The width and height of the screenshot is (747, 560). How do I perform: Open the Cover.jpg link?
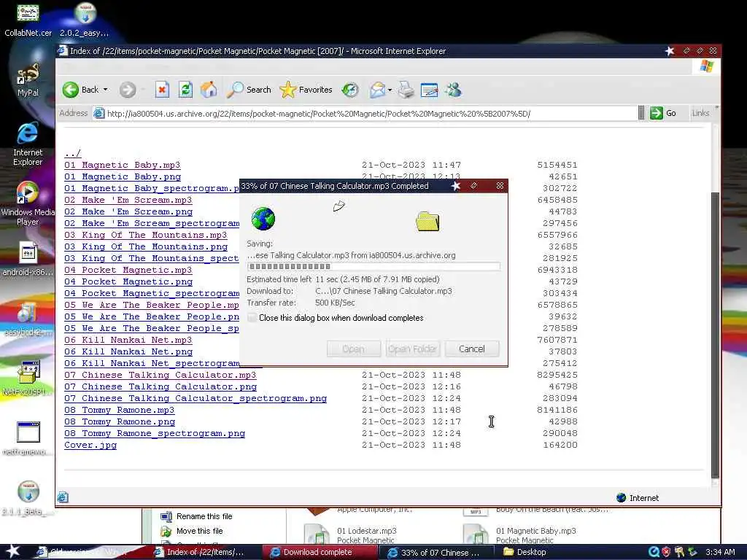click(x=90, y=445)
